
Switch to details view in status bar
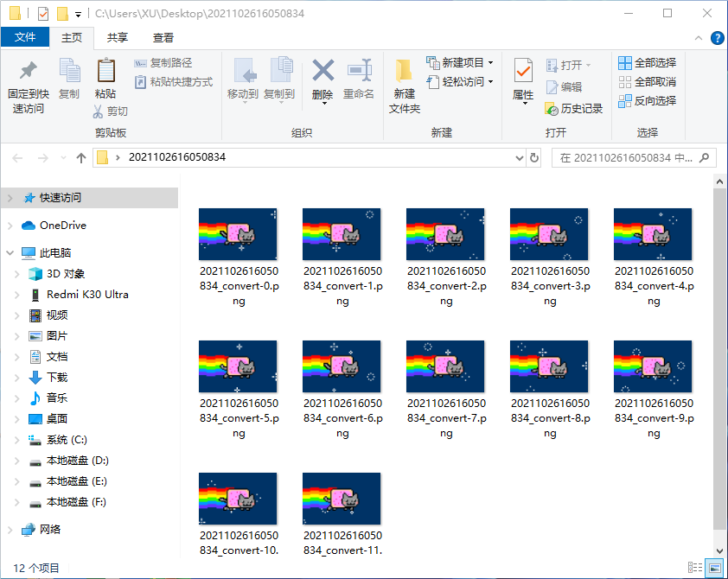[x=693, y=566]
